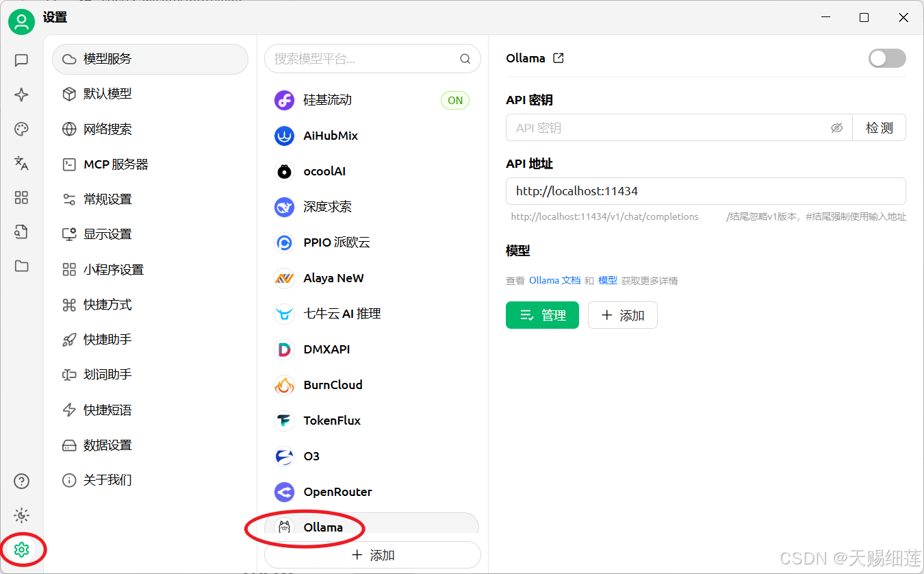Open 常规设置 settings

(x=150, y=199)
